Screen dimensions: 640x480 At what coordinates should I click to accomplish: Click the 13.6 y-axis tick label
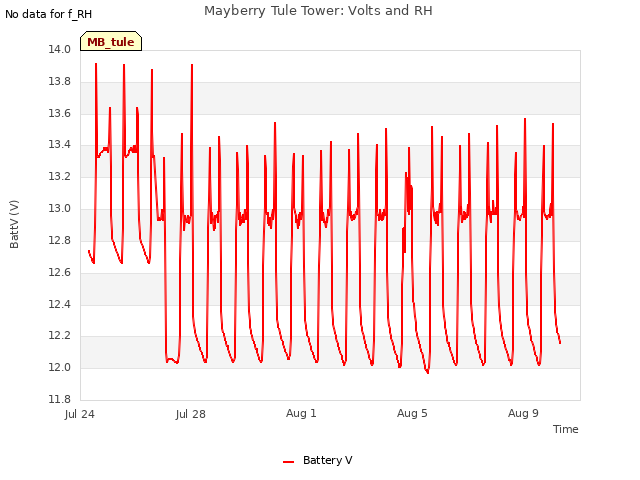60,113
